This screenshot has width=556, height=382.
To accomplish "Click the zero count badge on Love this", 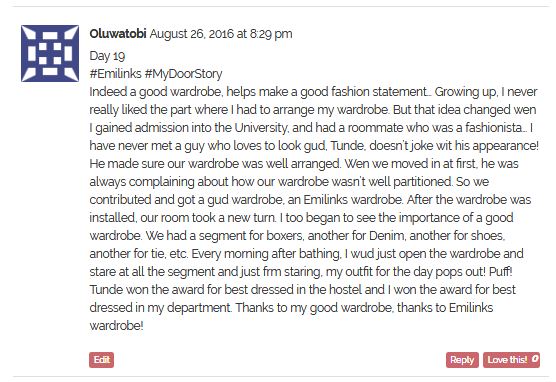I will pyautogui.click(x=535, y=359).
